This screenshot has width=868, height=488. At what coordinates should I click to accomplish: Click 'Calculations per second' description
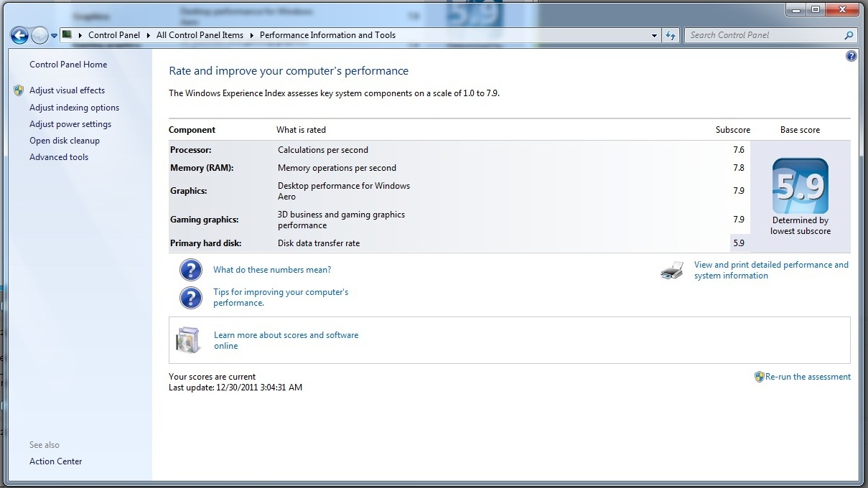[323, 150]
